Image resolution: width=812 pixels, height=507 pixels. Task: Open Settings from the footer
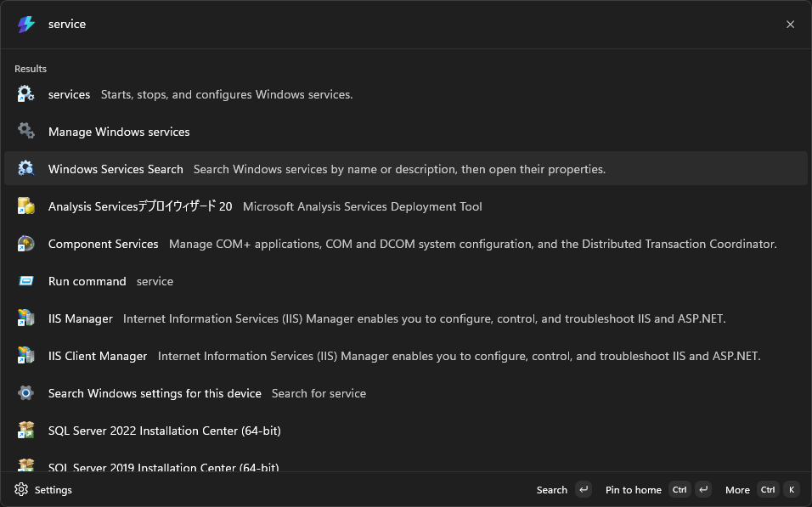click(43, 489)
